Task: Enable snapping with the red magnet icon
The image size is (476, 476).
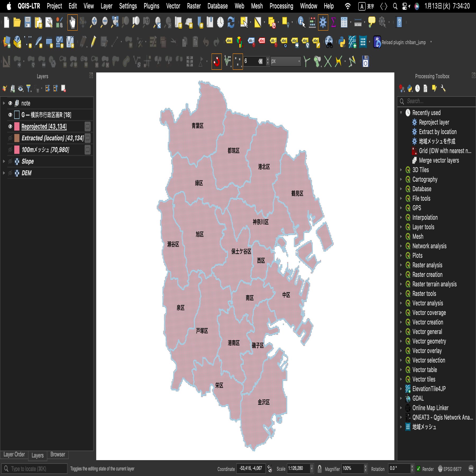Action: (217, 62)
